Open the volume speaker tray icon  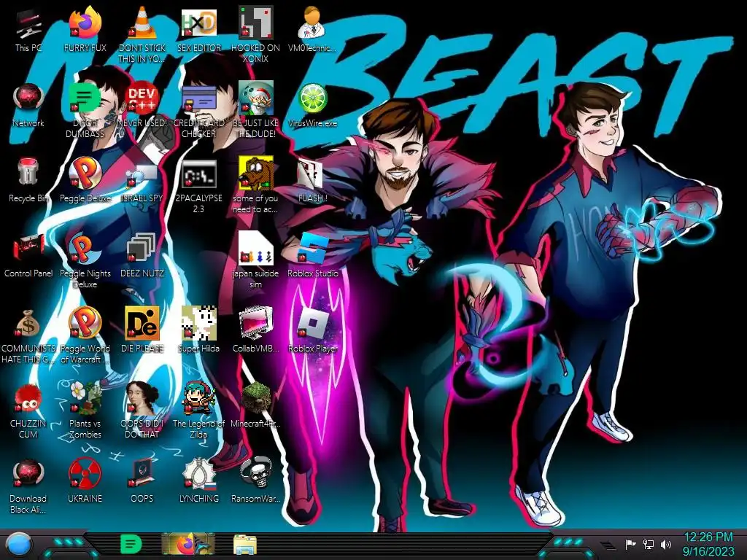click(x=666, y=544)
